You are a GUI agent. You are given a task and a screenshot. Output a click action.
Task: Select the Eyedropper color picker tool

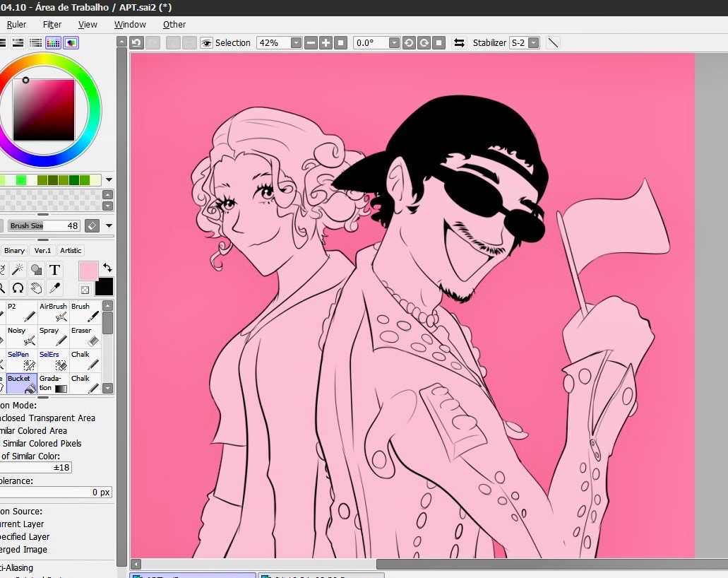coord(54,288)
